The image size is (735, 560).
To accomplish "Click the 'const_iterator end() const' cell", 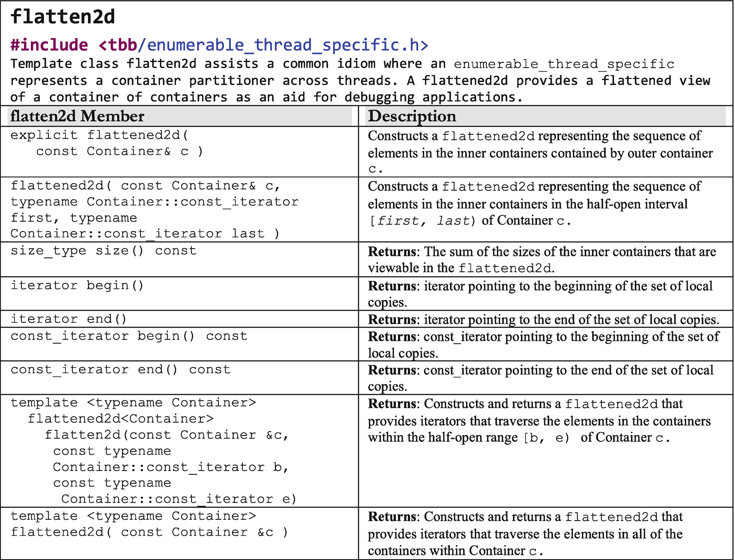I will [179, 378].
